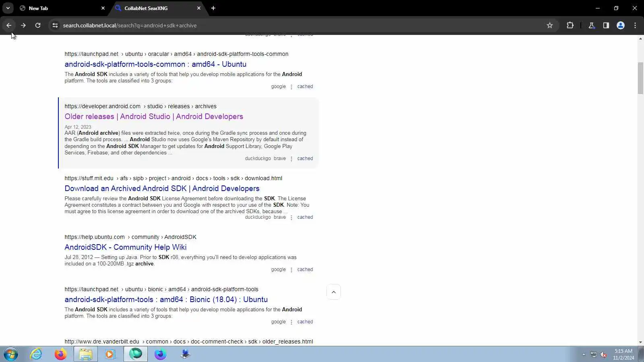The image size is (644, 362).
Task: Open three-dot options for Bionic (18.04) result
Action: (x=291, y=322)
